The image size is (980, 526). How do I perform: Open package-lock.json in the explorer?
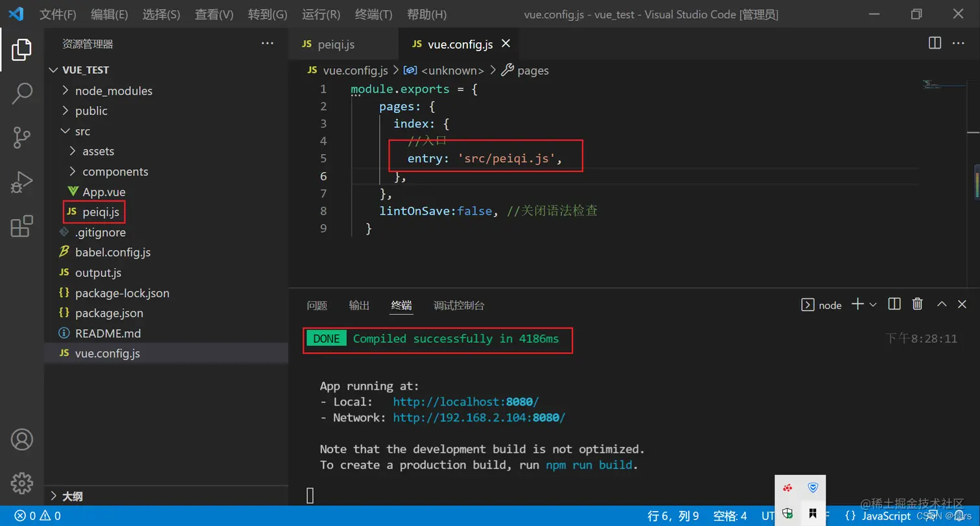(122, 293)
